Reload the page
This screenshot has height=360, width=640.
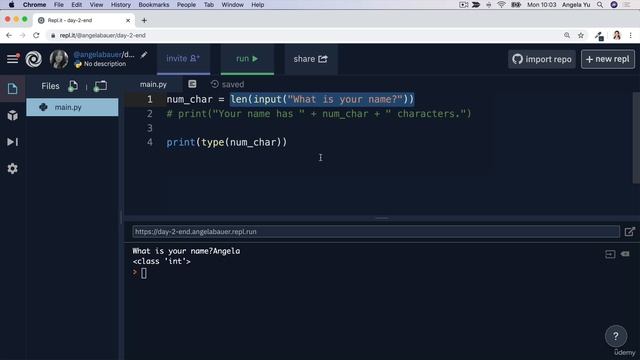[36, 36]
